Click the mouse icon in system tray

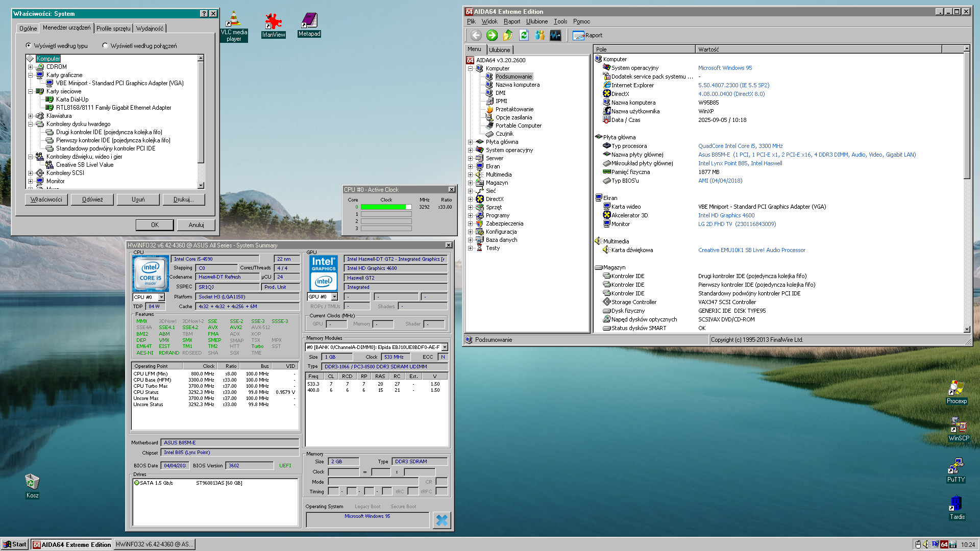(918, 544)
